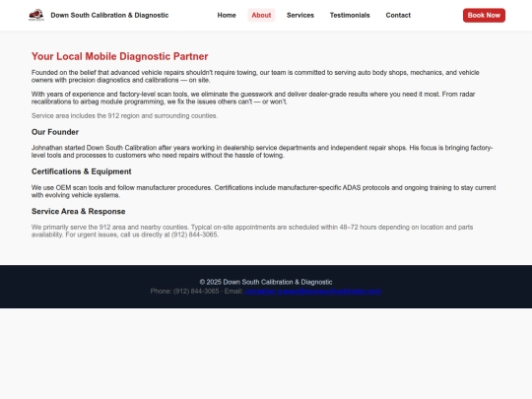Click the Down South Calibration logo icon
The height and width of the screenshot is (399, 532).
pos(36,15)
